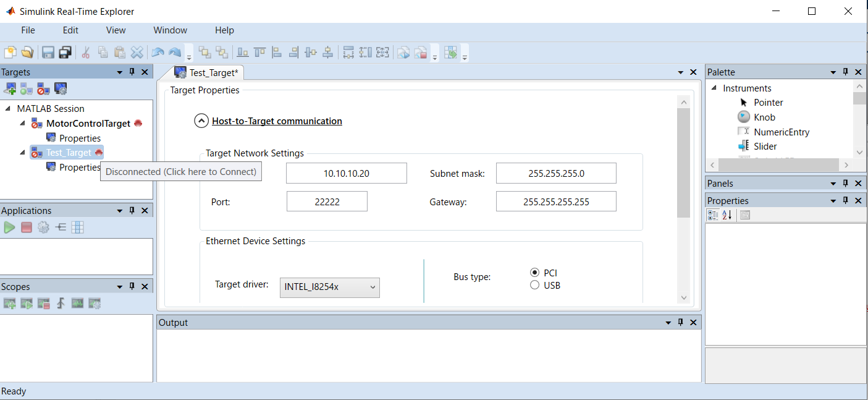Image resolution: width=868 pixels, height=400 pixels.
Task: Click the Host-to-Target communication heading link
Action: pos(277,121)
